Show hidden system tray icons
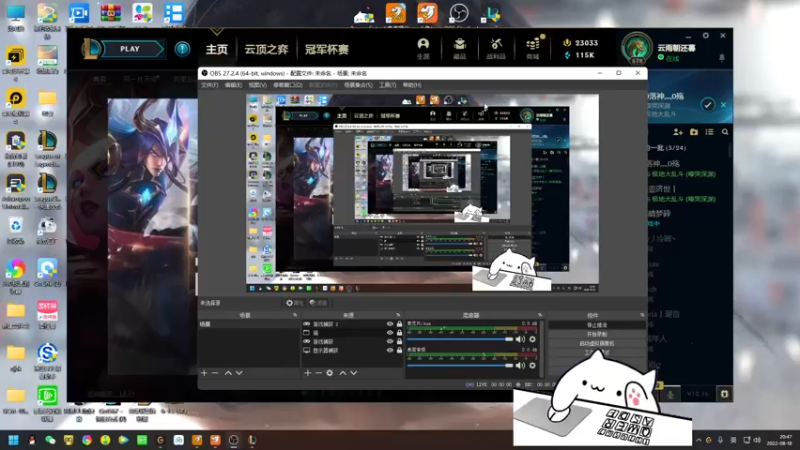This screenshot has height=450, width=800. (x=698, y=440)
